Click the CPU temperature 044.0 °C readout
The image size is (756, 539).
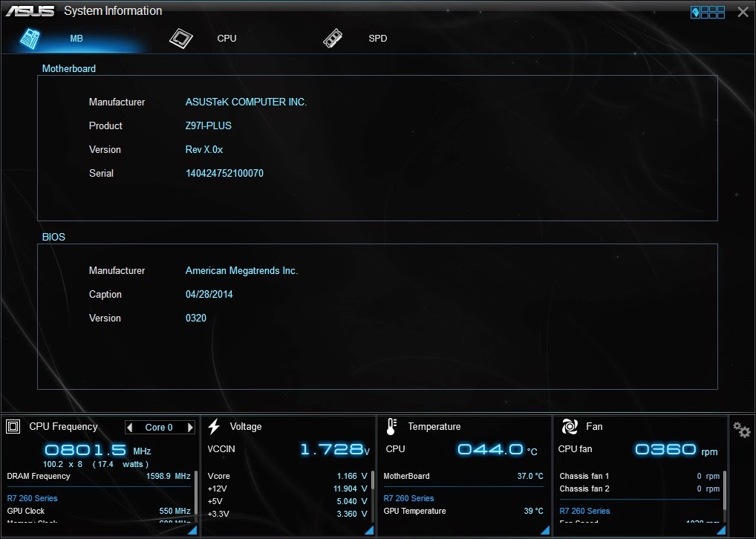[x=497, y=450]
